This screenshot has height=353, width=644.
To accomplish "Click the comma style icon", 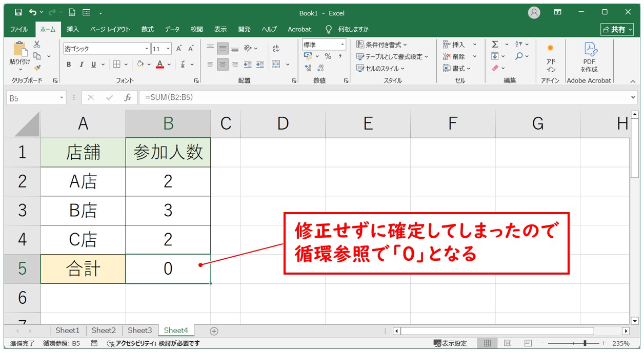I will tap(340, 56).
